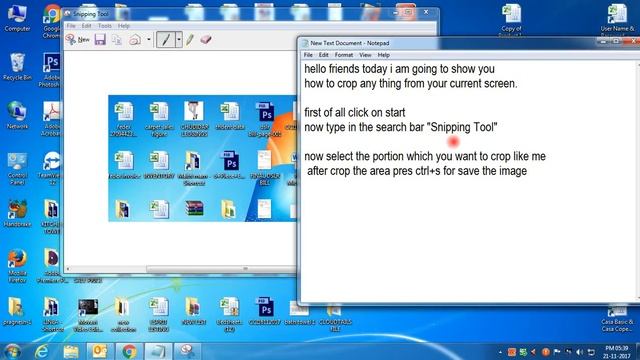Click New snip in Snipping Tool
This screenshot has width=640, height=360.
click(x=78, y=40)
